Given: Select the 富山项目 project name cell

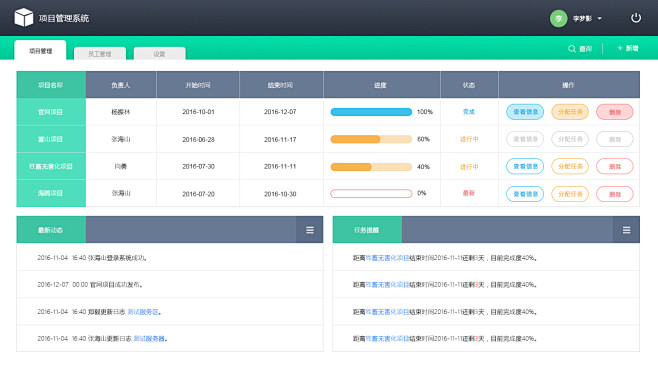Looking at the screenshot, I should [51, 139].
